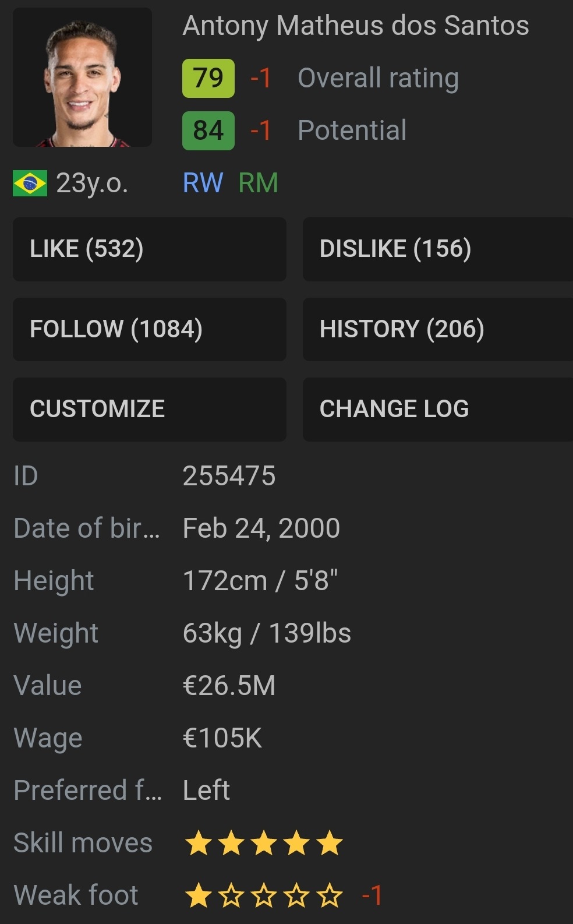Click the €26.5M value text
Screen dimensions: 573x924
(x=229, y=686)
